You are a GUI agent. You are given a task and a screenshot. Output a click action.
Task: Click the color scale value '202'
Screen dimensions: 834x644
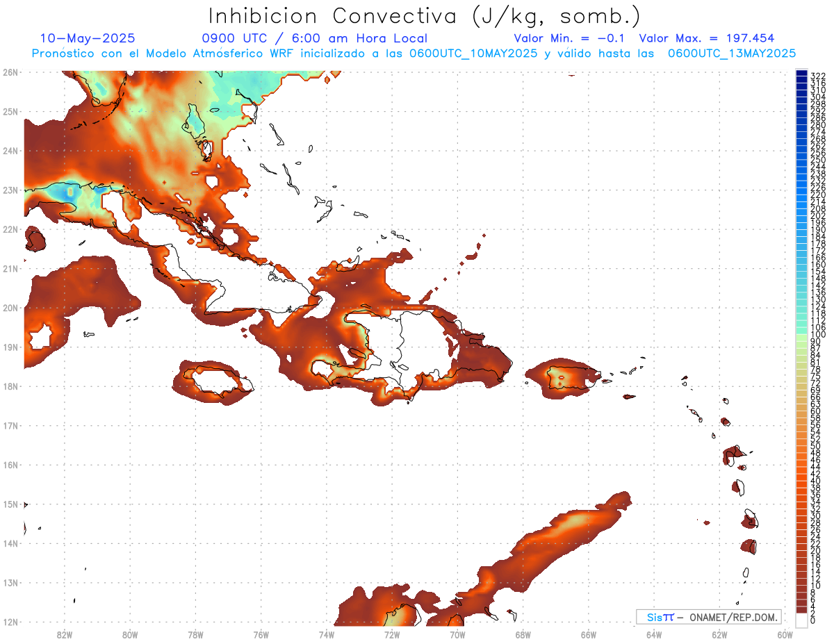click(x=817, y=216)
